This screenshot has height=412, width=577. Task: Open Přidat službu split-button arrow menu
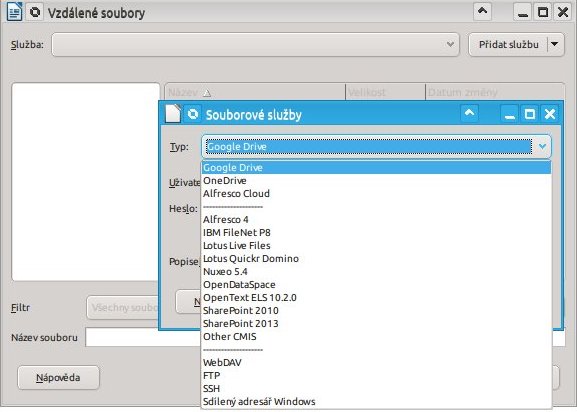[x=555, y=45]
